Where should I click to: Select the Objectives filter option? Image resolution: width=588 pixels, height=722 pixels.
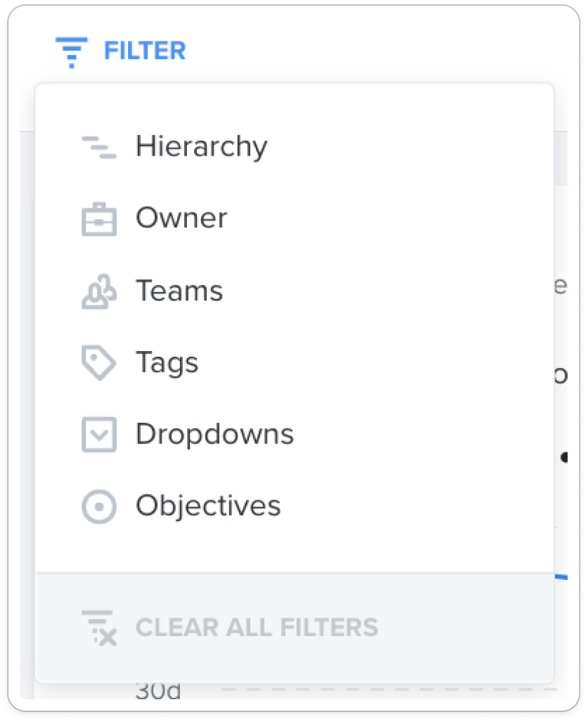(295, 505)
